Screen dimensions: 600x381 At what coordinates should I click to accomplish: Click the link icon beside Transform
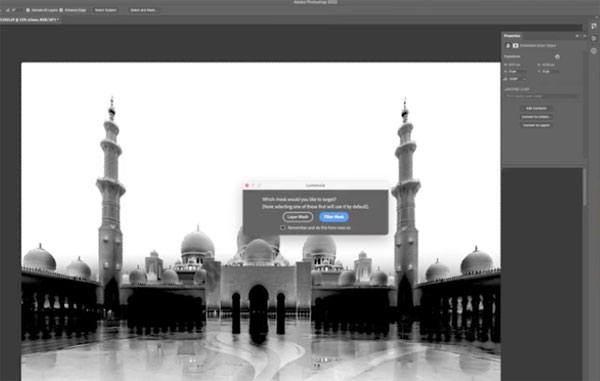tap(557, 57)
